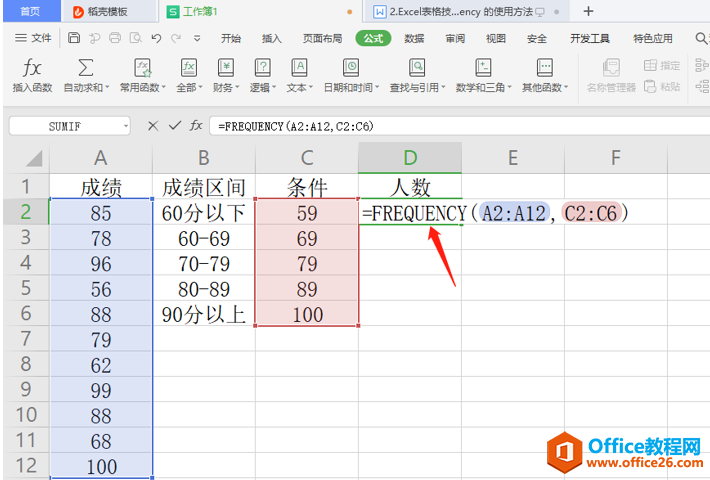Click the Undo arrow icon
The height and width of the screenshot is (480, 710).
point(156,38)
